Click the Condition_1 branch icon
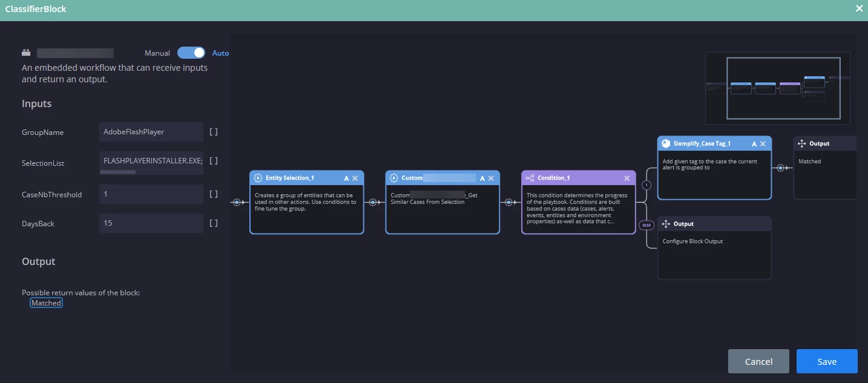 tap(530, 178)
